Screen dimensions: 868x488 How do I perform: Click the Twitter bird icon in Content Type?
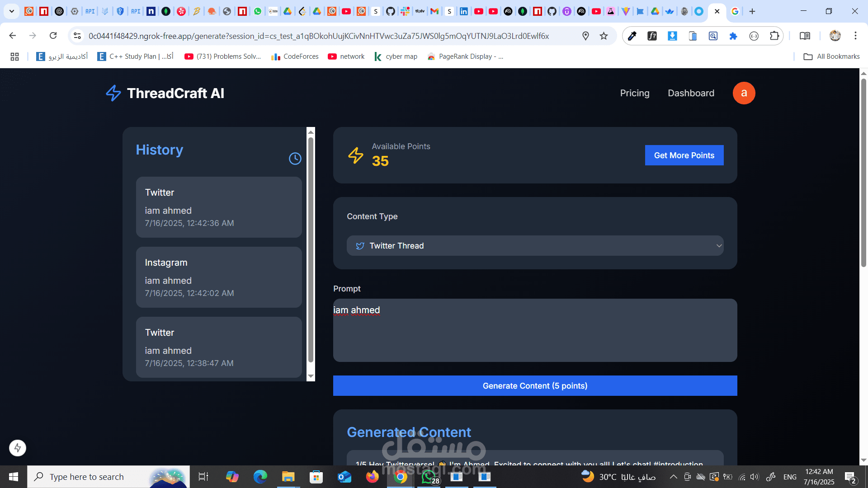pyautogui.click(x=360, y=246)
